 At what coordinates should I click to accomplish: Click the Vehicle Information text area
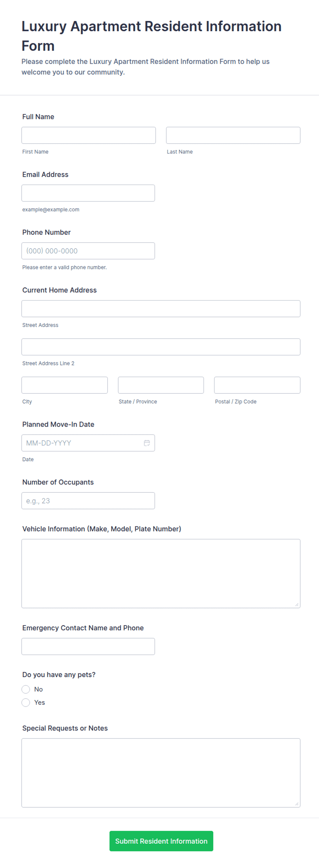pyautogui.click(x=161, y=574)
